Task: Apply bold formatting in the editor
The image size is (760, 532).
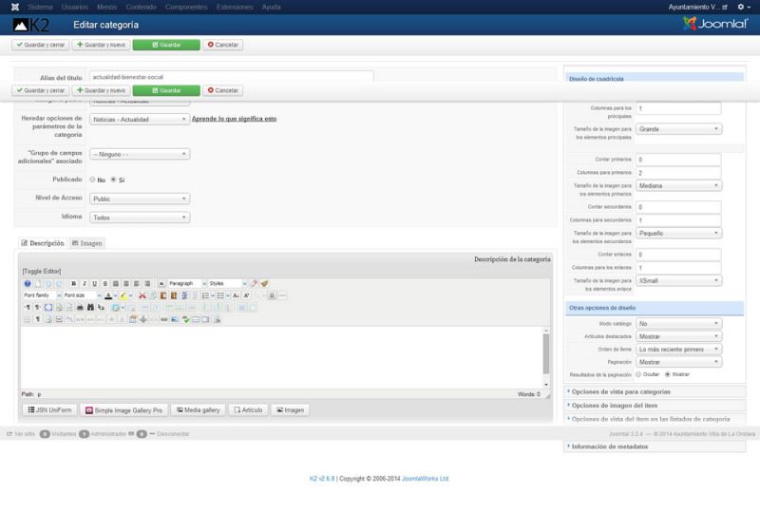Action: [x=74, y=283]
